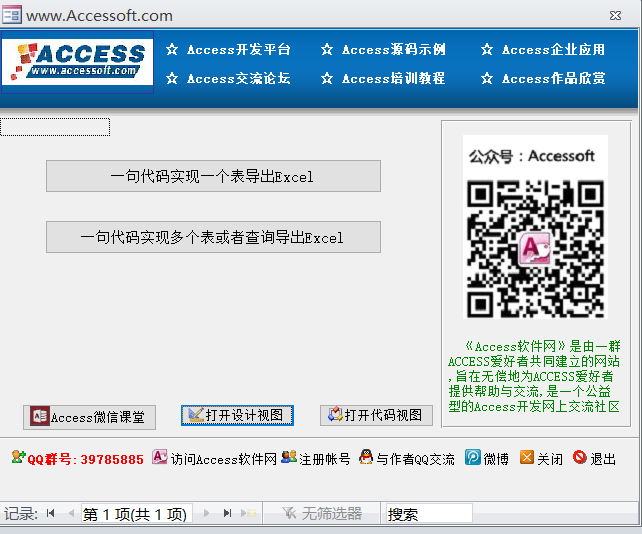Image resolution: width=642 pixels, height=534 pixels.
Task: Open the ACCESS accessoft.com logo banner
Action: click(77, 62)
